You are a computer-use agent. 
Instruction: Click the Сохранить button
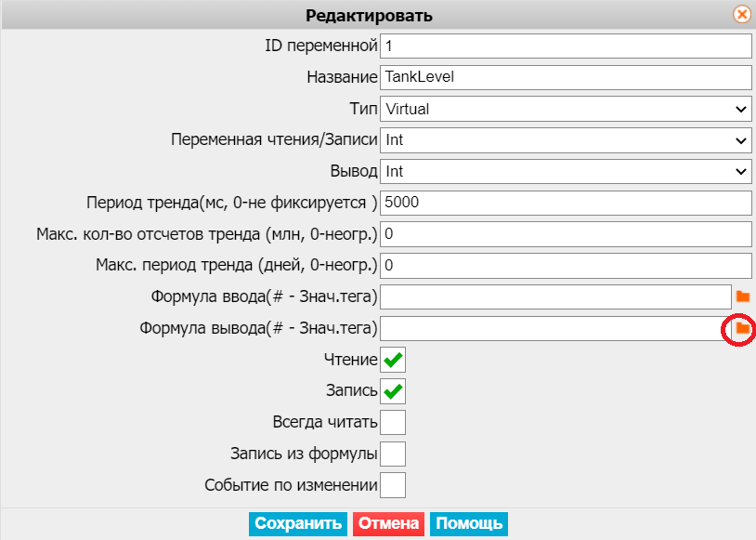(298, 523)
